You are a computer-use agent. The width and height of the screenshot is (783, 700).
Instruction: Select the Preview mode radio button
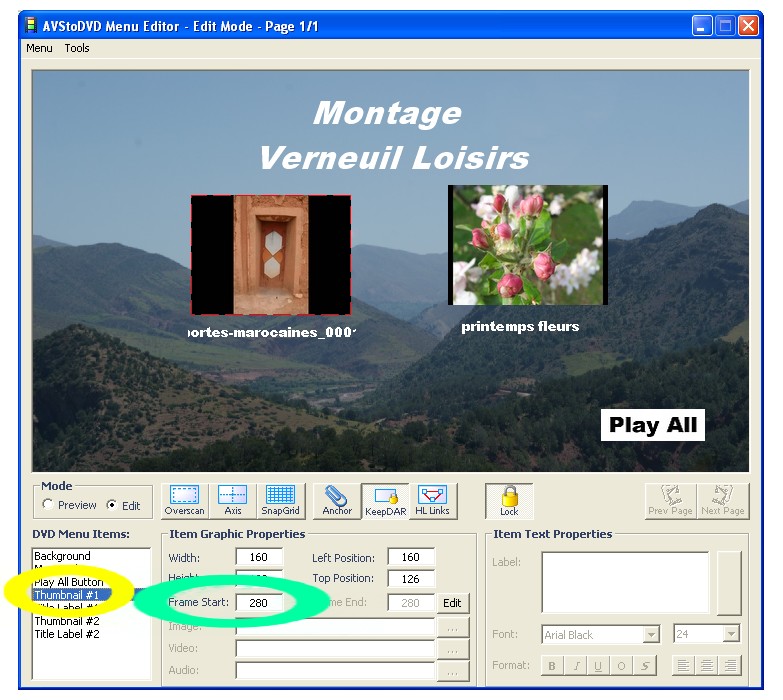tap(48, 505)
